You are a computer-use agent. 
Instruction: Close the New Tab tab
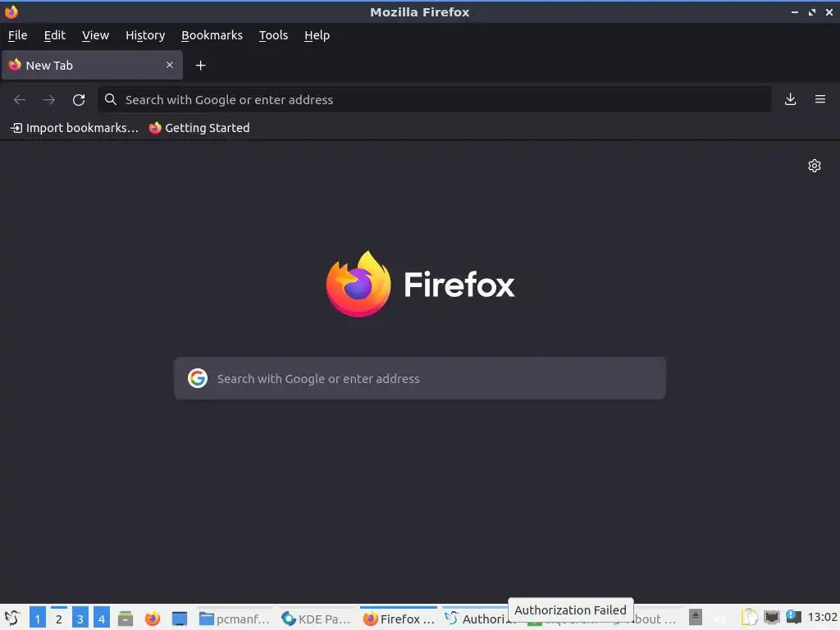[170, 65]
